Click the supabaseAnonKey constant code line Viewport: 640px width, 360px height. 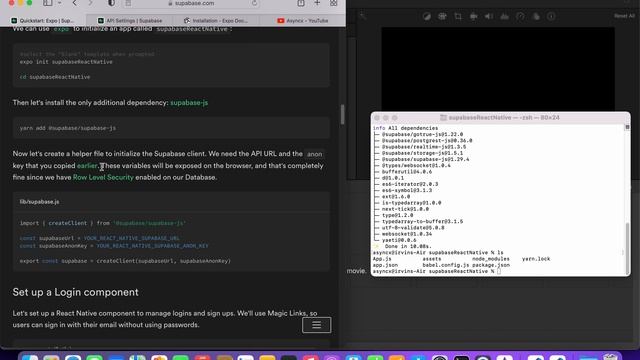coord(114,246)
